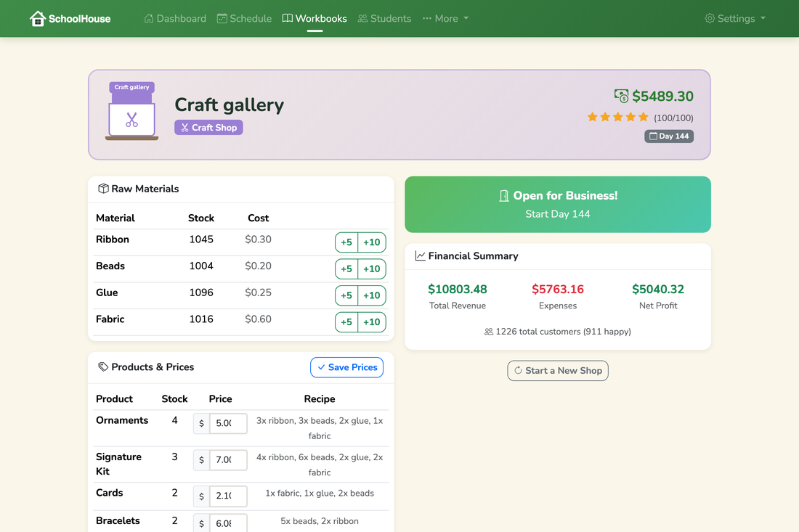Click the 1226 total customers text
Image resolution: width=799 pixels, height=532 pixels.
tap(563, 332)
